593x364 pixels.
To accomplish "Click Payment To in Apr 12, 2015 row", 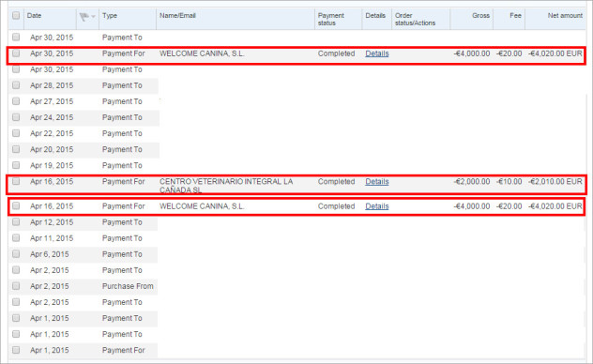I will pyautogui.click(x=122, y=222).
